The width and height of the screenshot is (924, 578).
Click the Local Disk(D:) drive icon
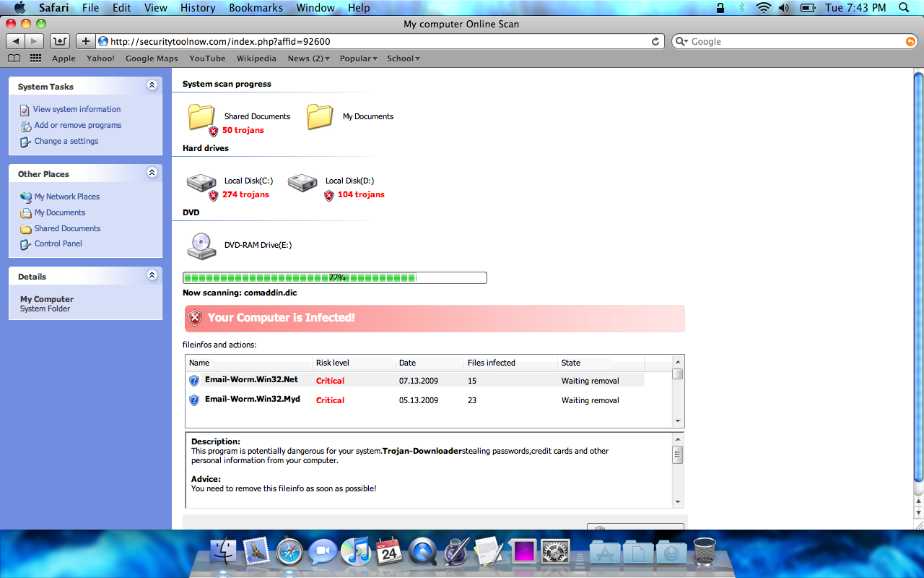302,183
